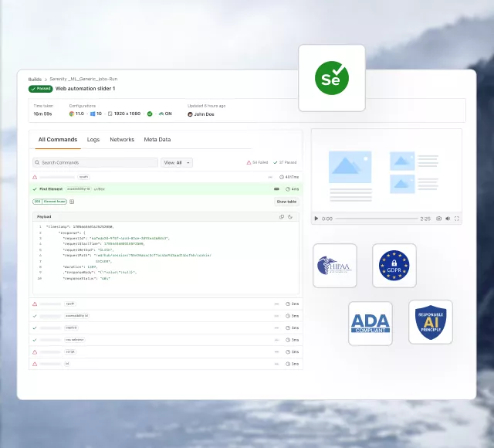Focus the Search Commands field
The image size is (494, 448).
click(x=95, y=163)
